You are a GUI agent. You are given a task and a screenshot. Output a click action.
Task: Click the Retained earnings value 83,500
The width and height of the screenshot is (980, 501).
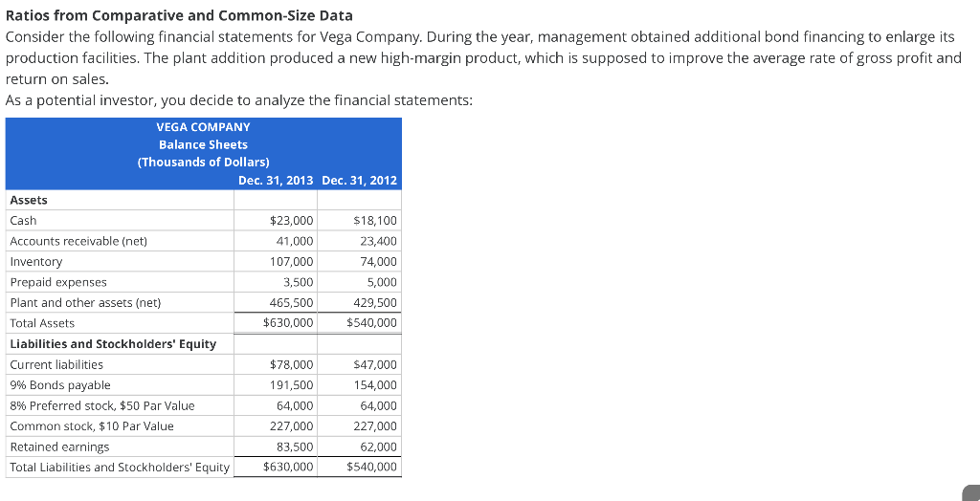tap(295, 447)
